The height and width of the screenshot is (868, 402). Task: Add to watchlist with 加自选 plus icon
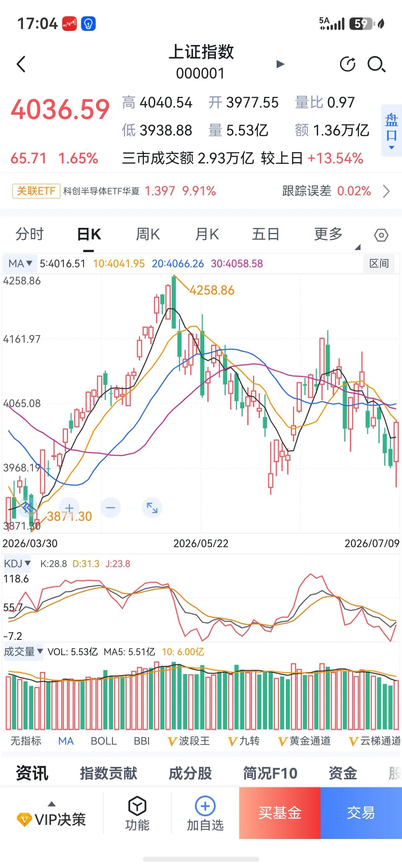point(205,806)
